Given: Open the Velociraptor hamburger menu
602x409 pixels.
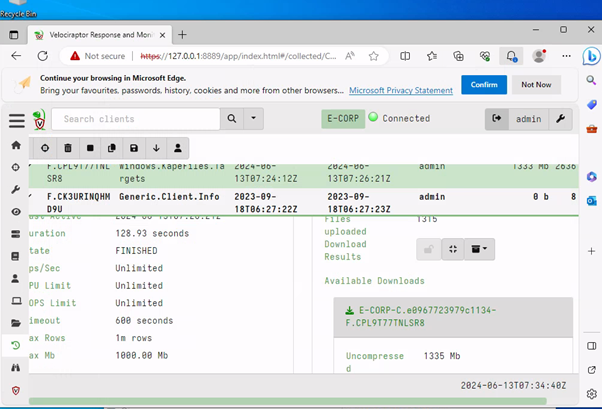Looking at the screenshot, I should click(17, 120).
